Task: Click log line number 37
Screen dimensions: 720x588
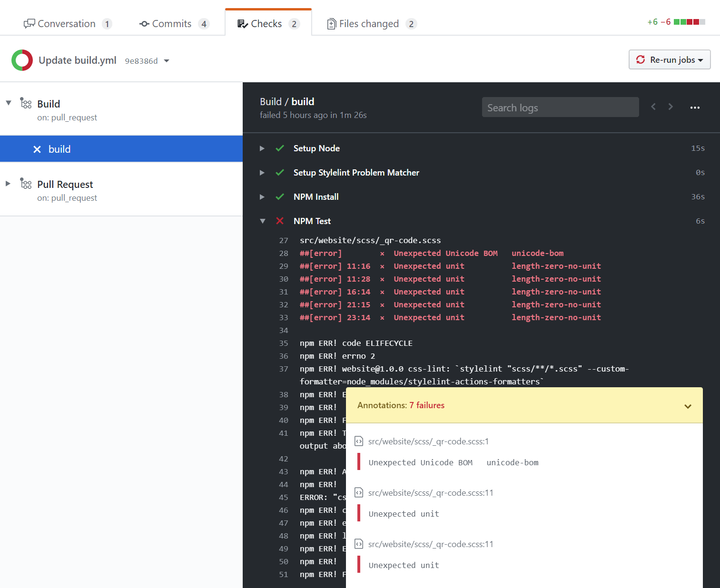Action: click(284, 369)
